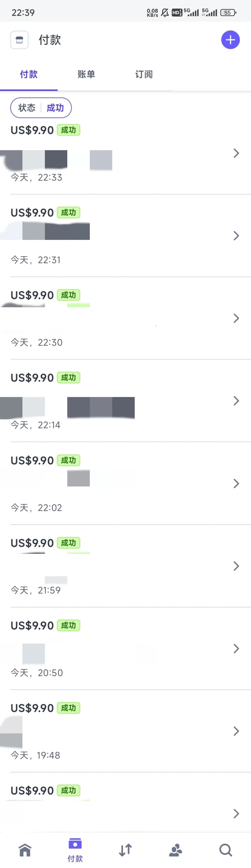
Task: Select the 付款 tab at top
Action: tap(29, 74)
